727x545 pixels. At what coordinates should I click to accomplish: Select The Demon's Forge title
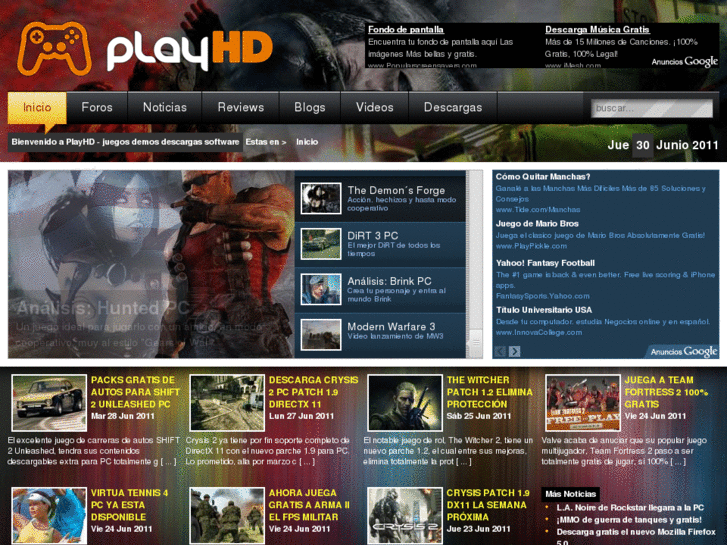(396, 190)
